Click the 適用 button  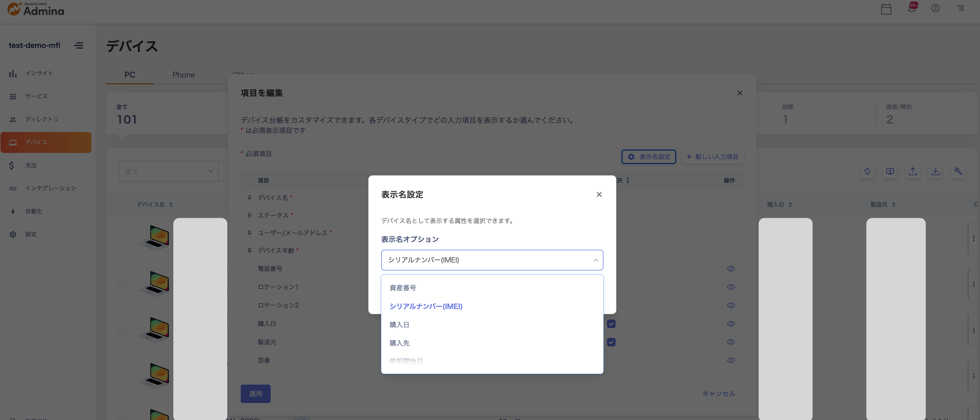click(256, 394)
